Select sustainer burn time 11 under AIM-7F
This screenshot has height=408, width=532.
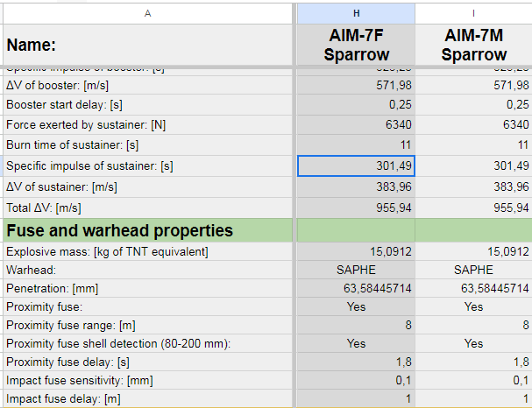tap(356, 145)
